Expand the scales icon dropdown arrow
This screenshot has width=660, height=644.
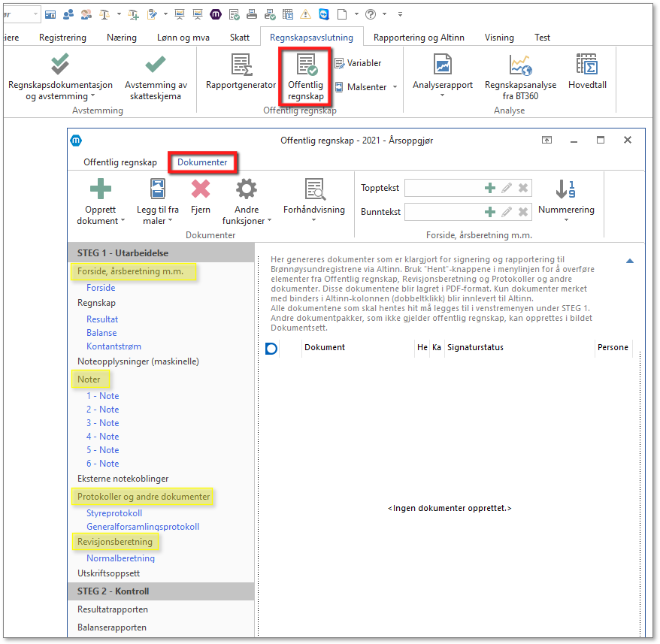119,15
